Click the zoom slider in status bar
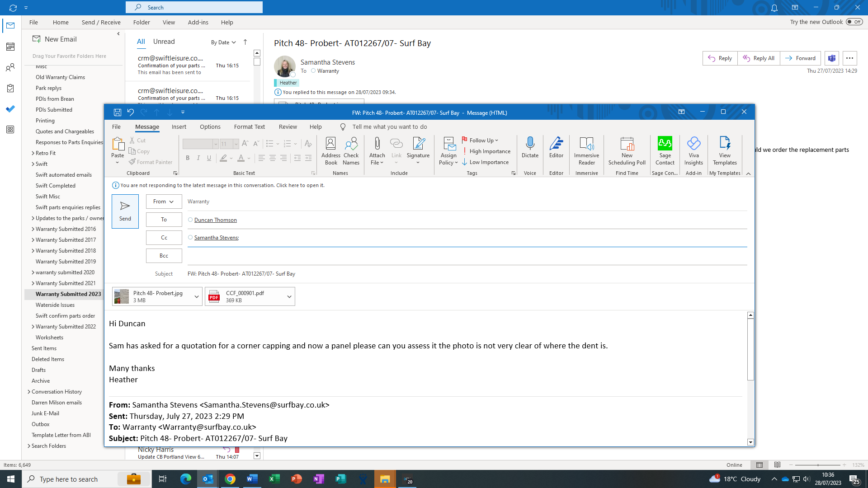868x488 pixels. click(817, 465)
